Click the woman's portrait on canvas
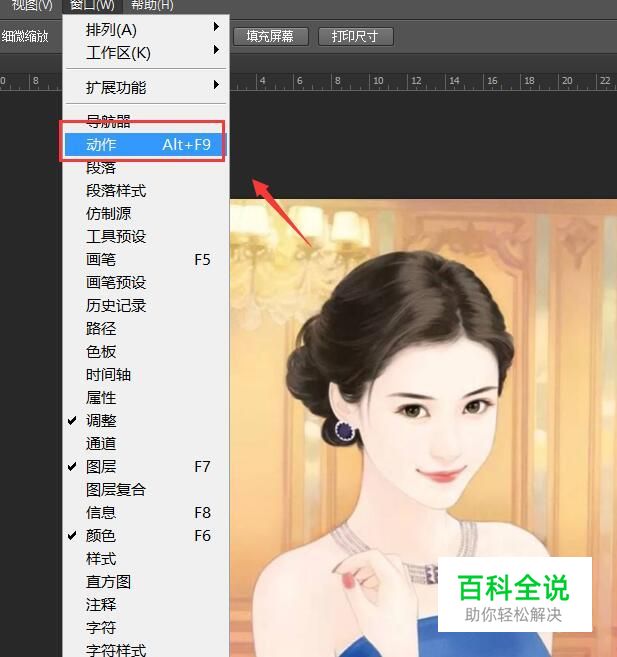This screenshot has height=657, width=617. point(423,427)
